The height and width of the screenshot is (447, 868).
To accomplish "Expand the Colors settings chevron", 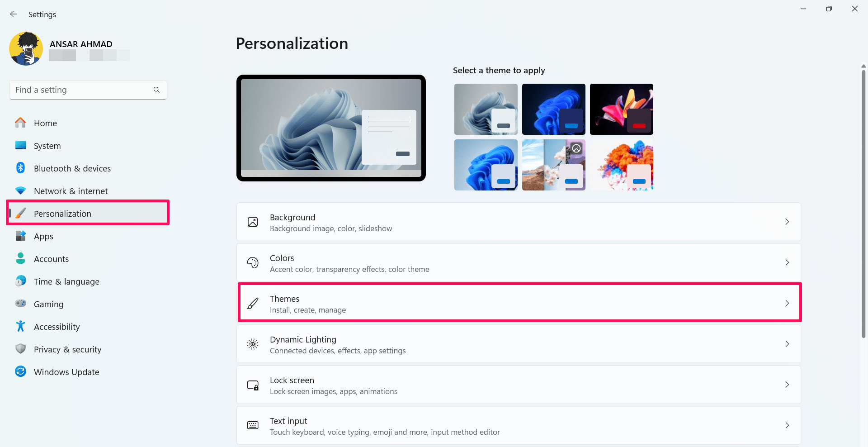I will click(787, 263).
